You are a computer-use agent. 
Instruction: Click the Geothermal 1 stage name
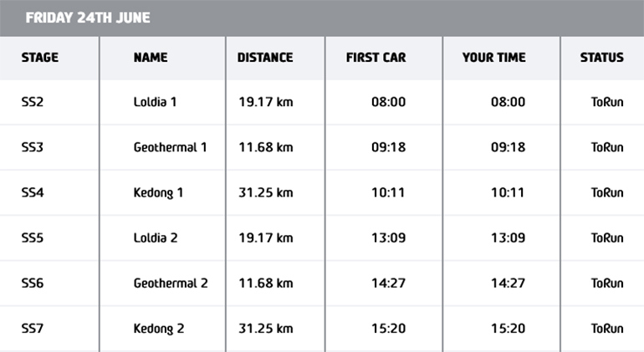[x=171, y=148]
